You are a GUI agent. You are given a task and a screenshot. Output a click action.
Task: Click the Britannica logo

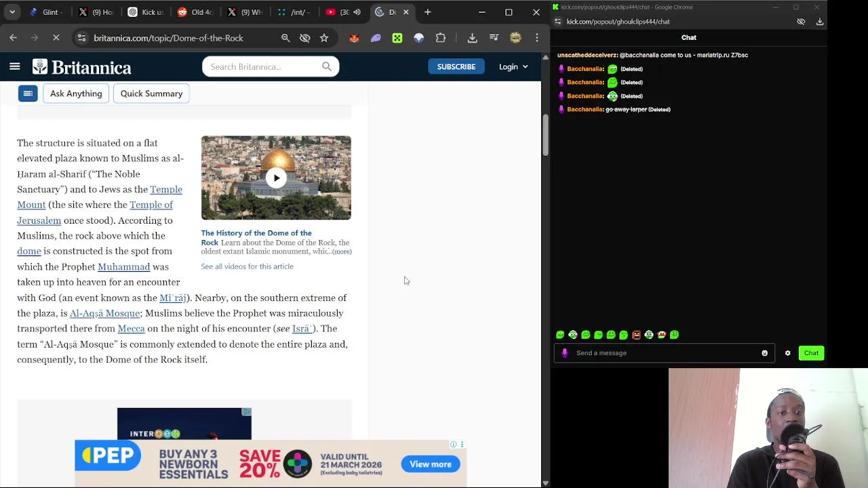tap(82, 67)
